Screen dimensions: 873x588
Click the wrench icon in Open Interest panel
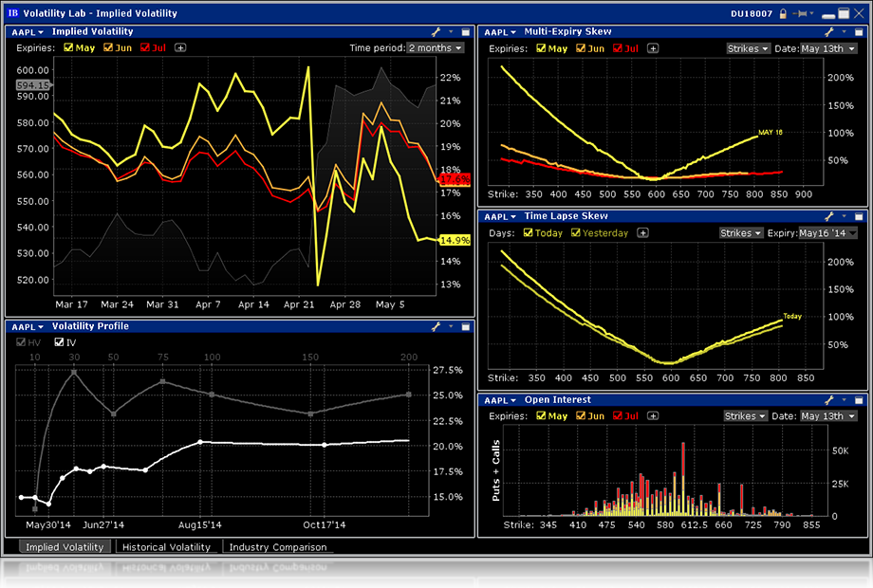click(827, 400)
